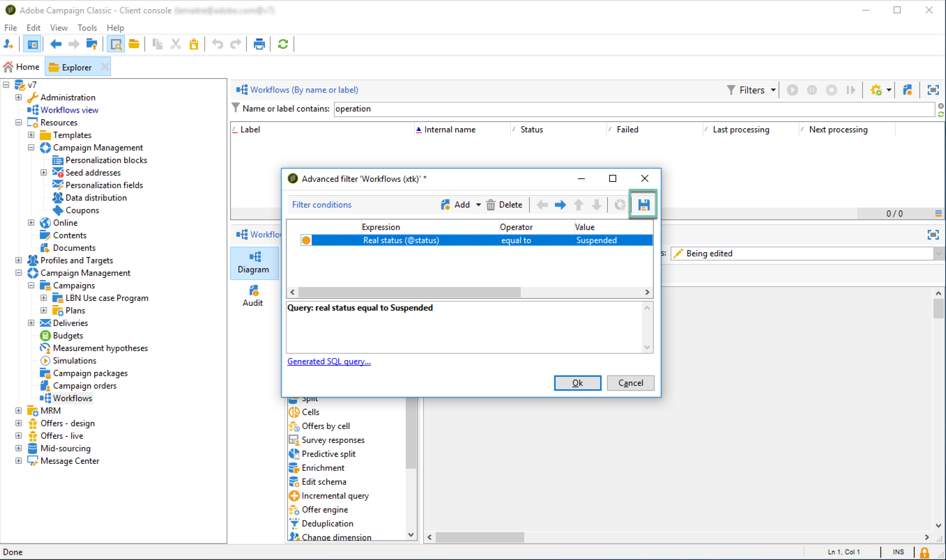
Task: Expand the Administration tree node
Action: coord(18,98)
